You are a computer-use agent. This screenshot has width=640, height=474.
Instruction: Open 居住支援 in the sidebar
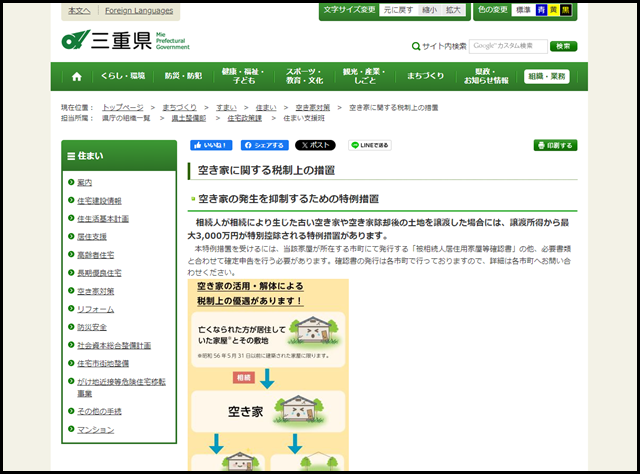[92, 237]
